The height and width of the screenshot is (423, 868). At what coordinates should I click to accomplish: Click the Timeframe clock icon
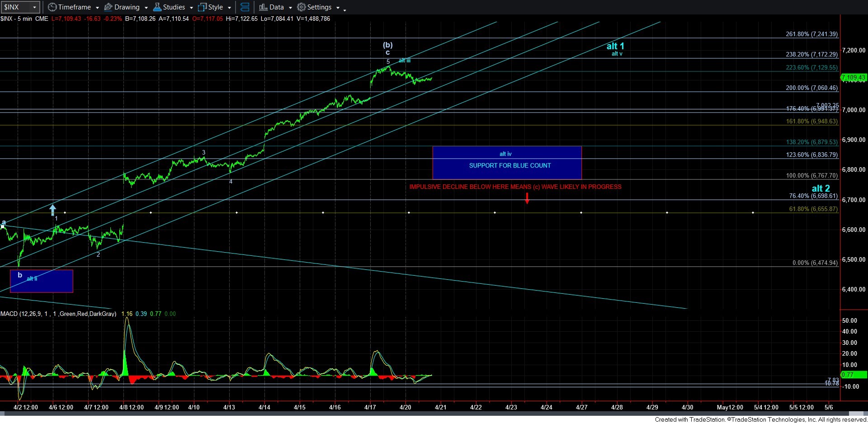tap(52, 7)
